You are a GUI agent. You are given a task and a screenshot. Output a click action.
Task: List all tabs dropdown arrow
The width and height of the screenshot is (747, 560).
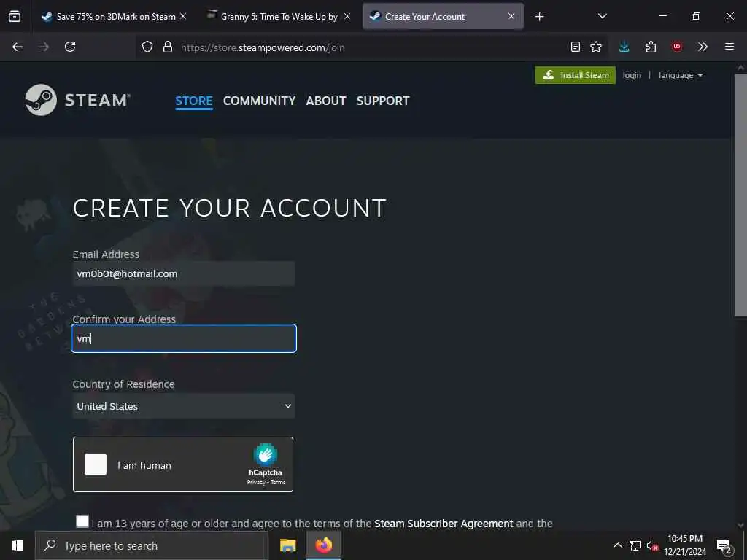(x=602, y=16)
